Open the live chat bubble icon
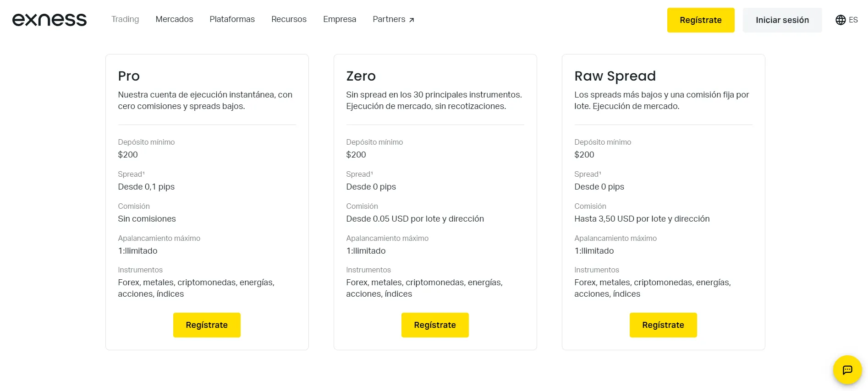Viewport: 868px width, 391px height. tap(847, 370)
